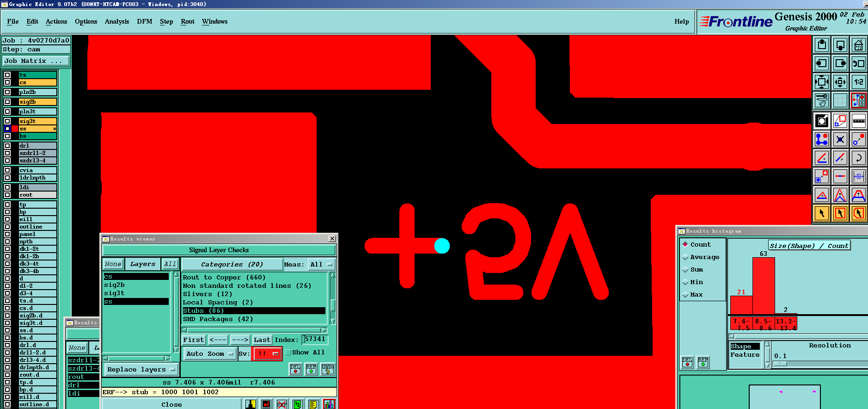Click the home view icon

859,45
